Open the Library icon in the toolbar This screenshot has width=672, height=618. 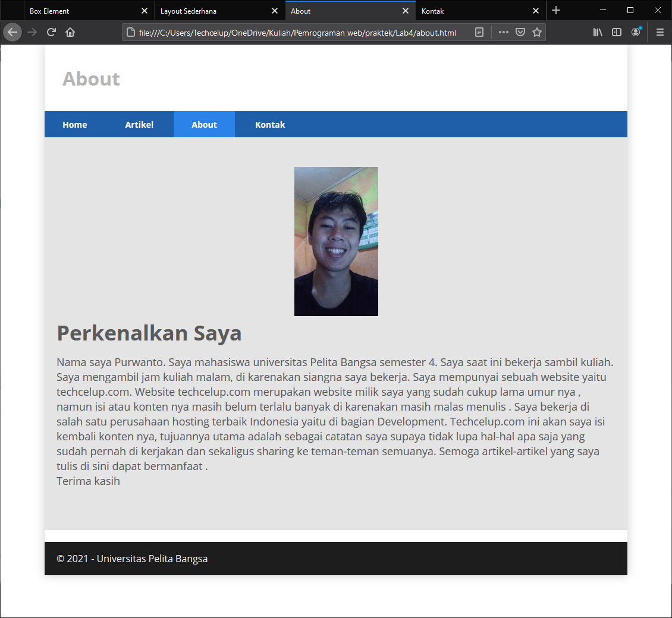click(598, 32)
